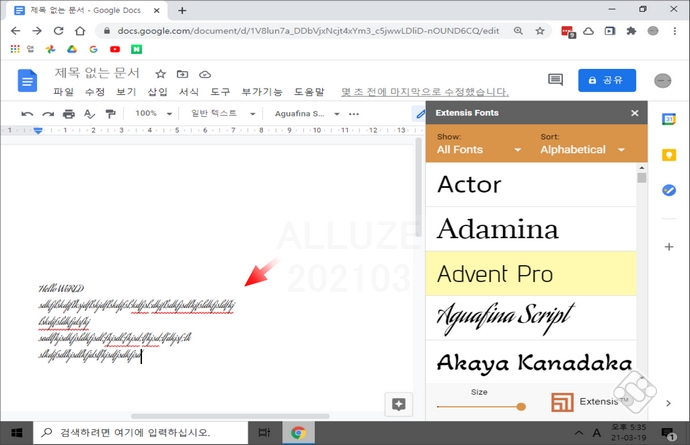The height and width of the screenshot is (445, 690).
Task: Click the Print icon in toolbar
Action: pos(69,114)
